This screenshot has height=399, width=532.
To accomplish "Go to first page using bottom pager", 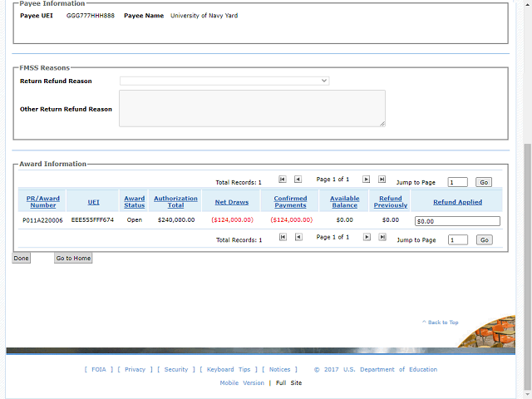I will point(283,237).
